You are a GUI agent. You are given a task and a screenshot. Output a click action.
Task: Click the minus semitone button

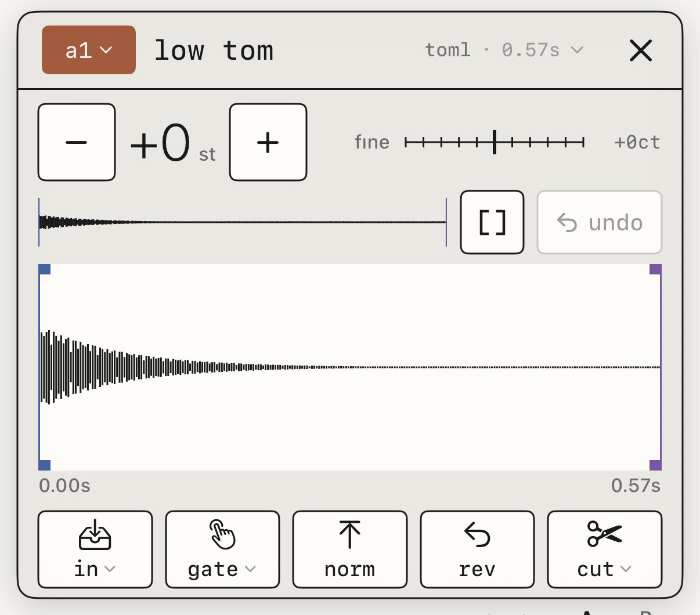point(77,142)
